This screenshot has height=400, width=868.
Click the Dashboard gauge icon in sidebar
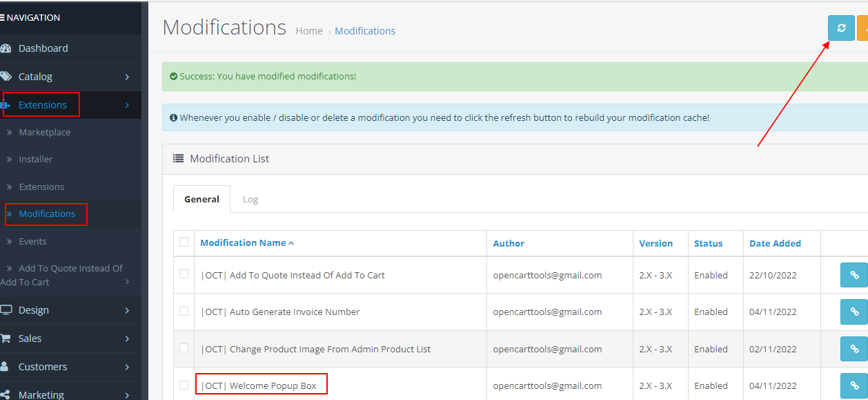tap(6, 48)
